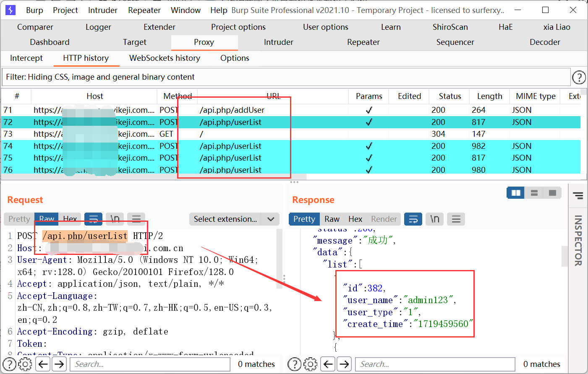Viewport: 588px width, 374px height.
Task: Show non-printable characters in Response panel
Action: click(x=435, y=219)
